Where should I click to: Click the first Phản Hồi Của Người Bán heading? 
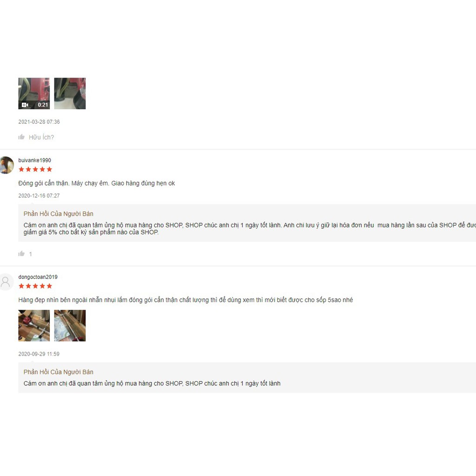[x=58, y=214]
